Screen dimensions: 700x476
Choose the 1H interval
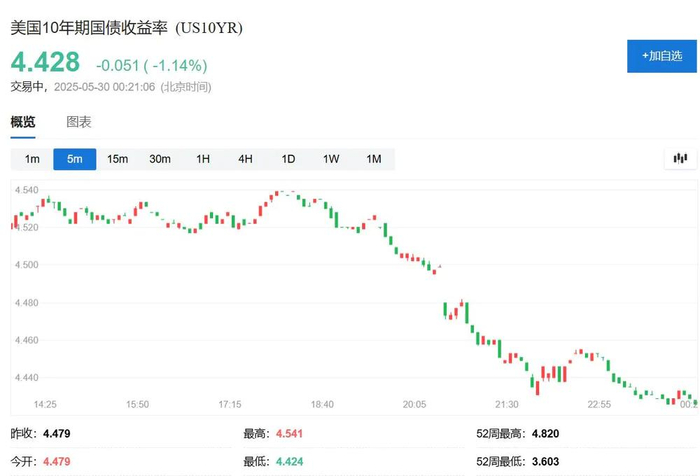pos(203,159)
